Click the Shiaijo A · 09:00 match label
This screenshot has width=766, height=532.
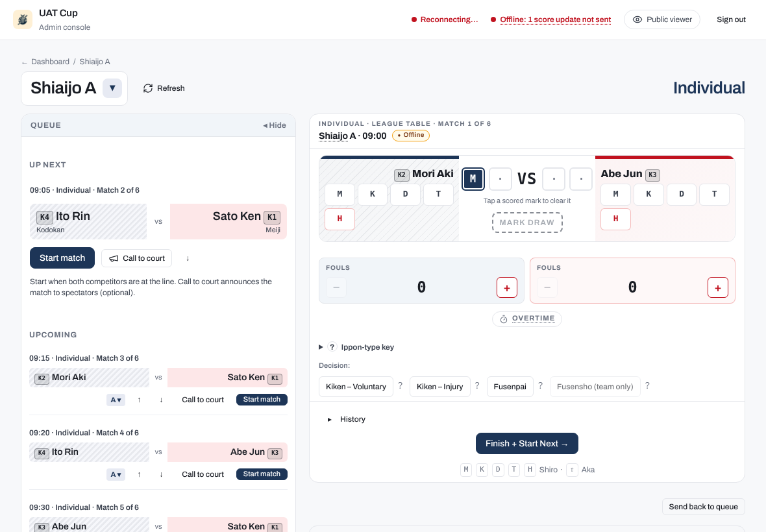(352, 136)
